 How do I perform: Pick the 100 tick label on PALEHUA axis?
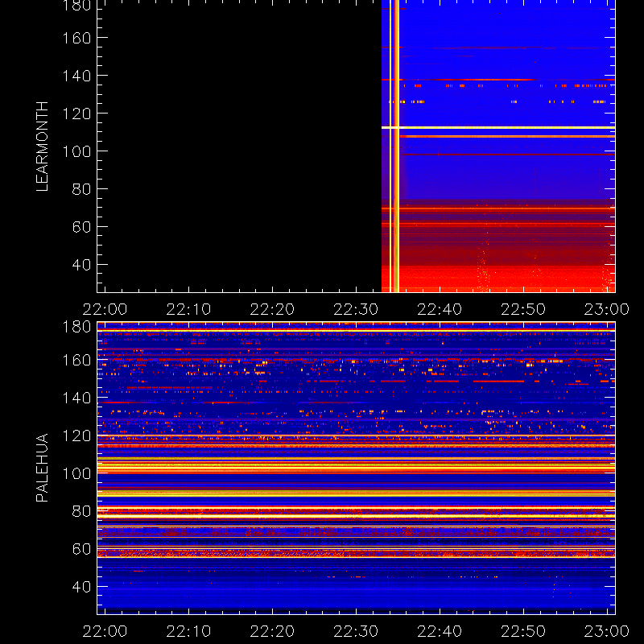[76, 473]
